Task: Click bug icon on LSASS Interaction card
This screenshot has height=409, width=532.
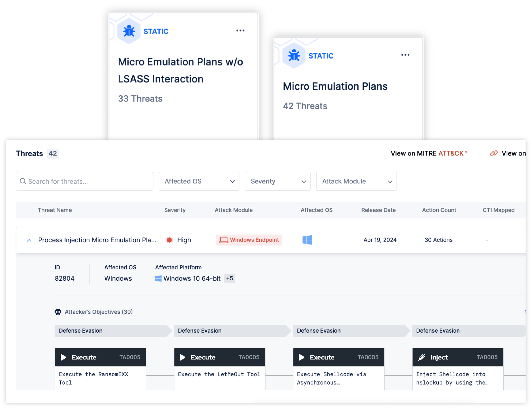Action: [x=129, y=31]
